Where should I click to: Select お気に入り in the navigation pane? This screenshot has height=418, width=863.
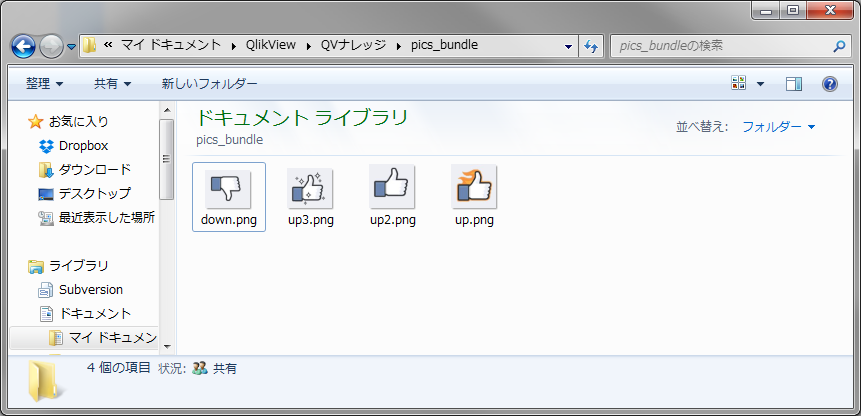coord(79,121)
